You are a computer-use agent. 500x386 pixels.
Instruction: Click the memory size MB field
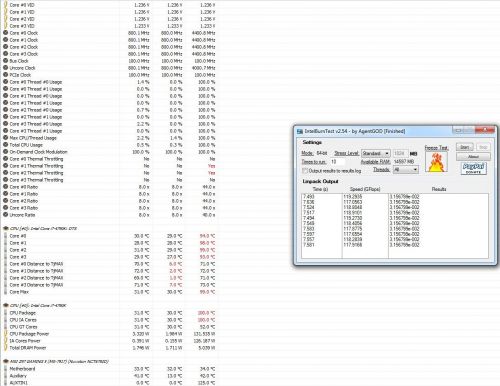[x=399, y=153]
